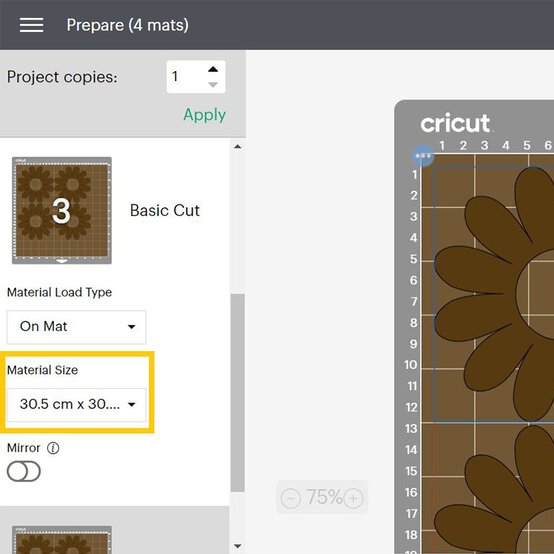Open the three-dot options on the mat
The width and height of the screenshot is (554, 554).
point(423,155)
